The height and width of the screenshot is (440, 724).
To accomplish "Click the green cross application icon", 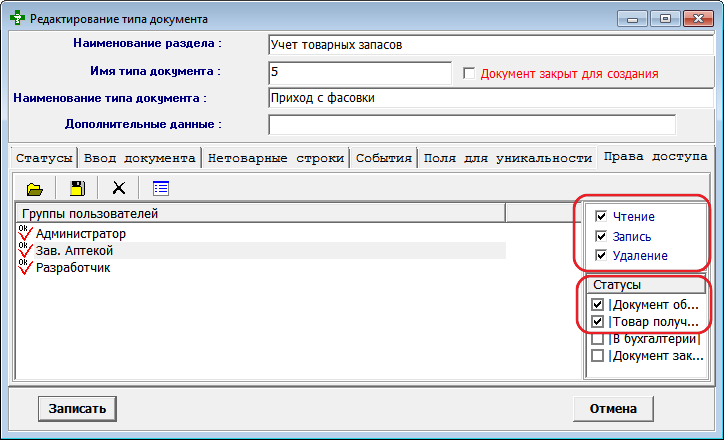I will point(18,18).
